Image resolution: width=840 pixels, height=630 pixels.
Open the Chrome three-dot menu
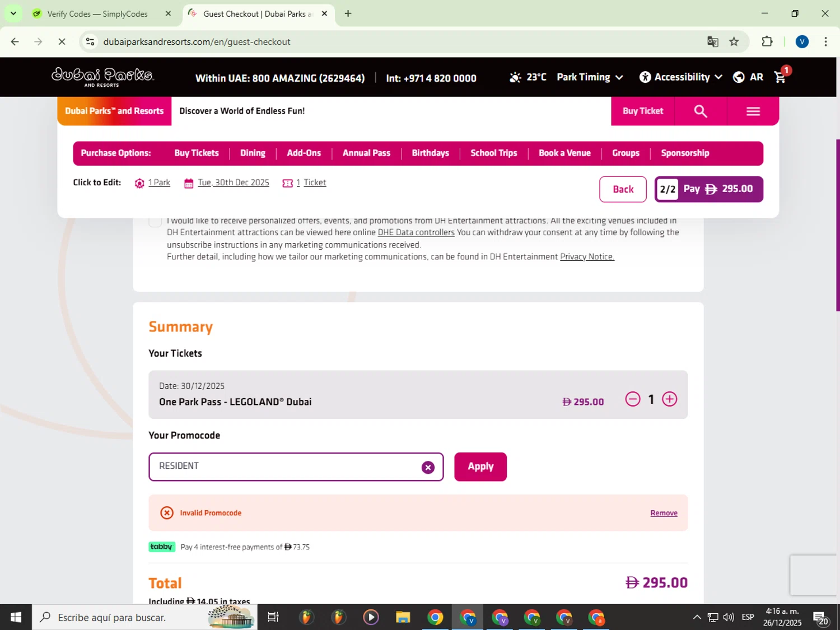(825, 41)
